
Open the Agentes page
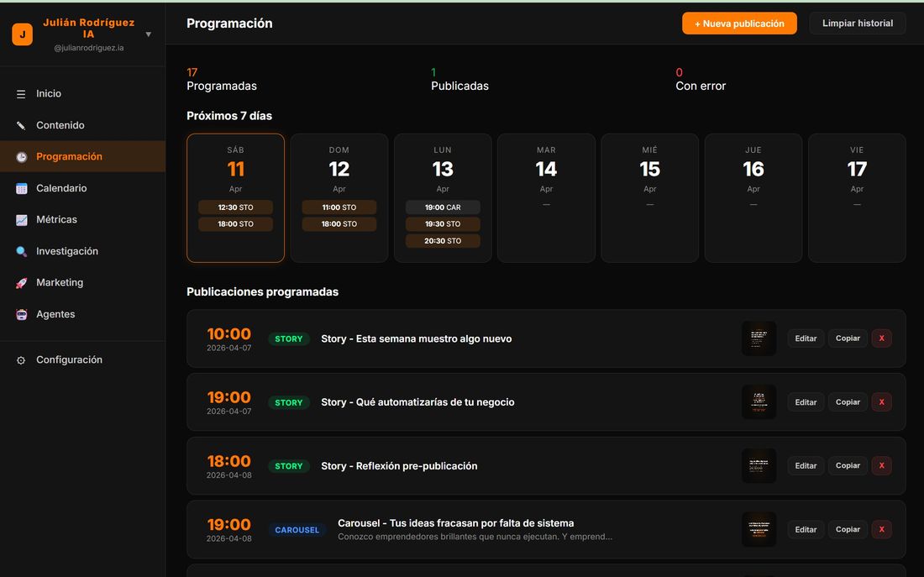(x=82, y=314)
